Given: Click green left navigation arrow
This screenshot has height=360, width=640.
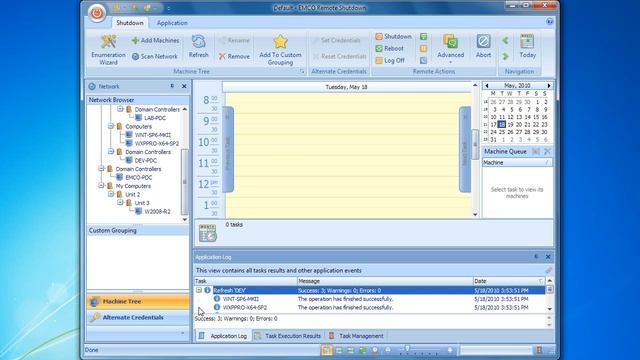Looking at the screenshot, I should (x=505, y=40).
